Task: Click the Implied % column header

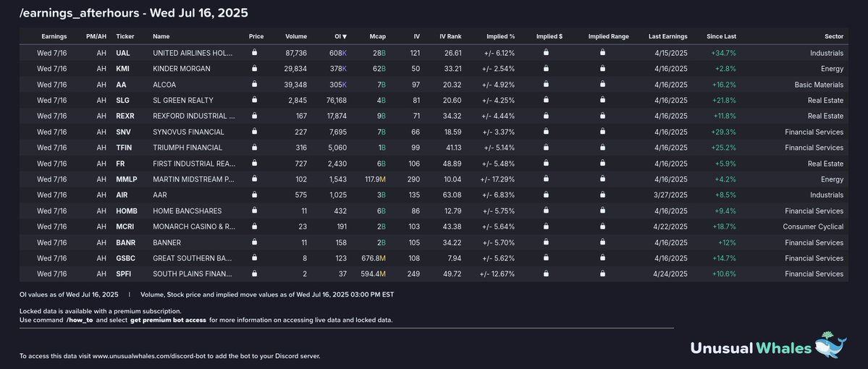Action: [500, 36]
